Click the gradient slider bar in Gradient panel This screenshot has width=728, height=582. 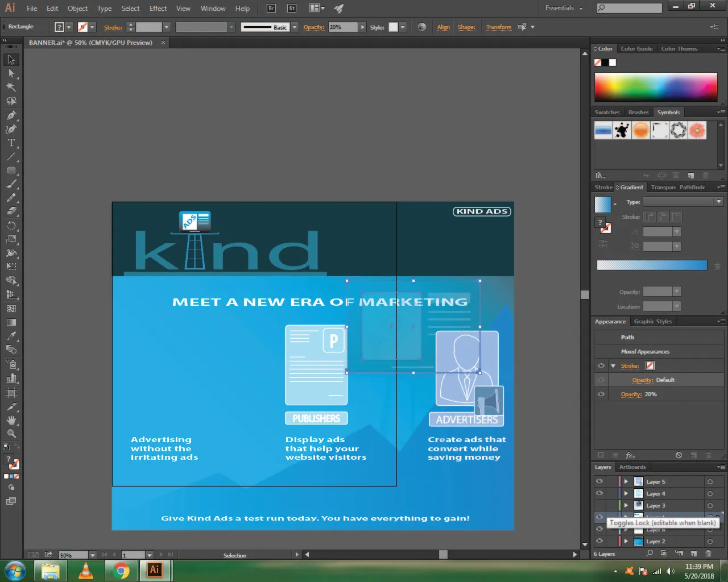coord(652,265)
